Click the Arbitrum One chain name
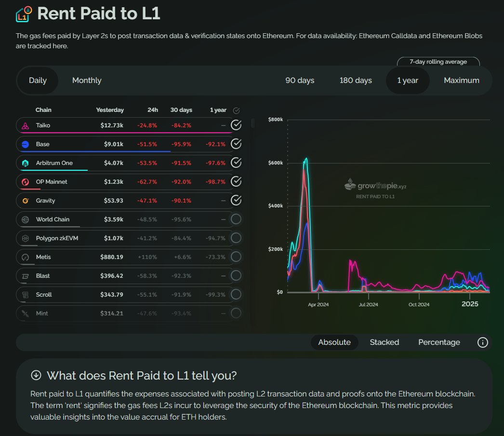The width and height of the screenshot is (504, 436). click(x=54, y=163)
